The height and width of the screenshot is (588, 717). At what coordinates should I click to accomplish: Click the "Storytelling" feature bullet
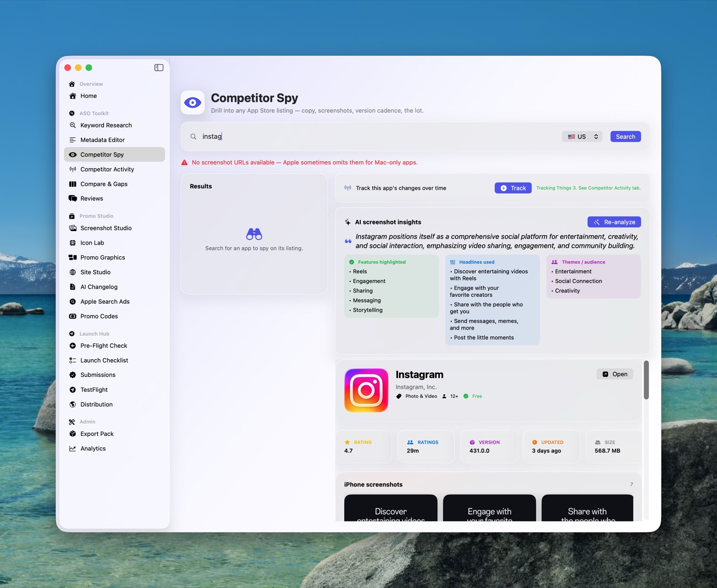367,310
